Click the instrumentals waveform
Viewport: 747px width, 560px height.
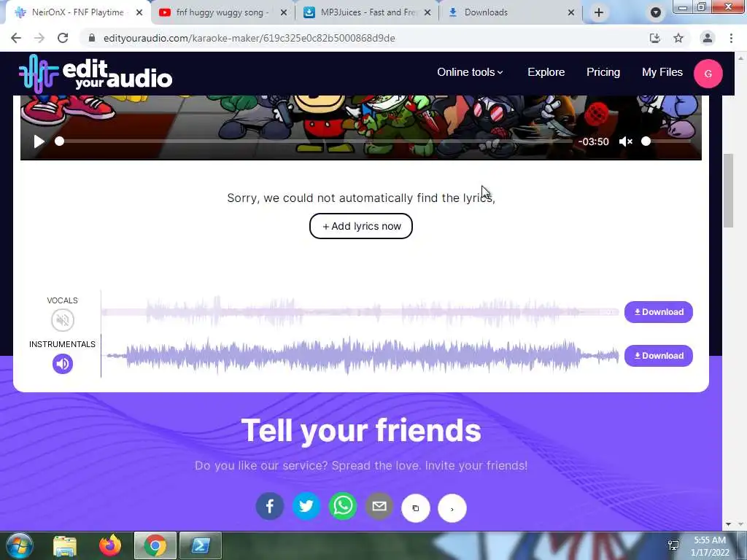[360, 356]
